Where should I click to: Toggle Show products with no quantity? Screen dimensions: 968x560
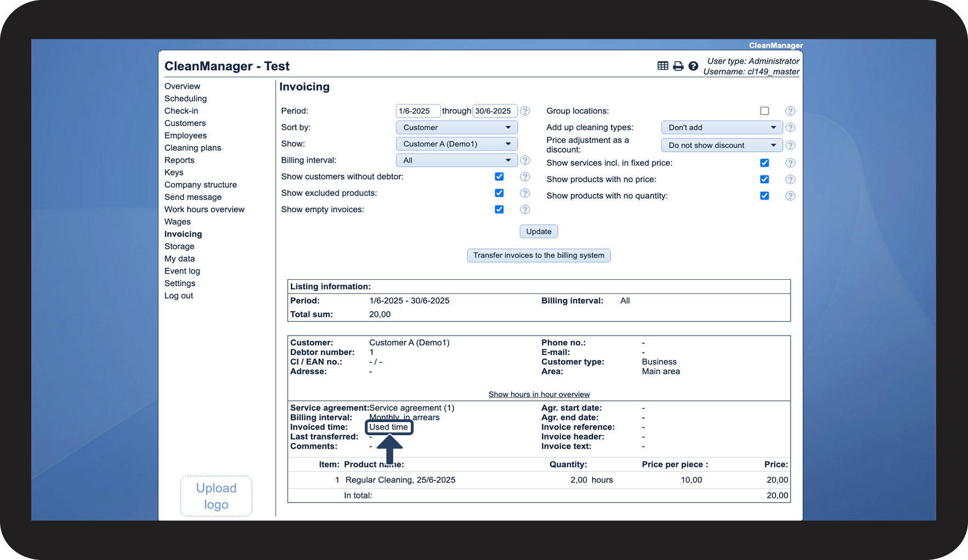[764, 196]
